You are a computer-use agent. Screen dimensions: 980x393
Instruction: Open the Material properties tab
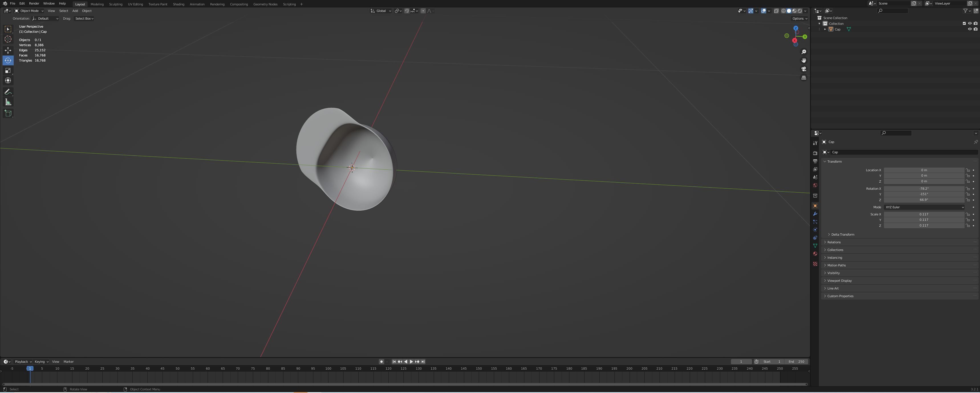point(815,254)
